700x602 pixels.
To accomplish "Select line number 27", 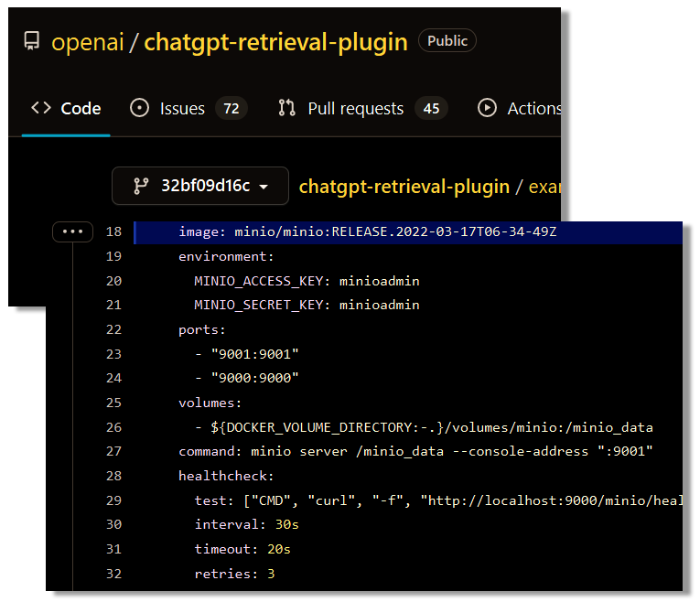I will 113,451.
